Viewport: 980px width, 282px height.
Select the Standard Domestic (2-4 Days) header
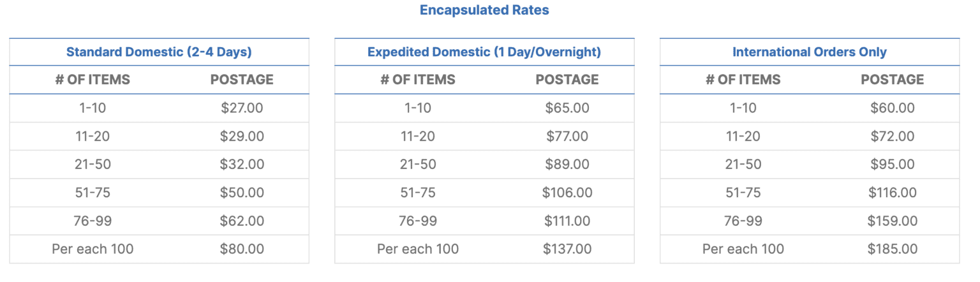pos(159,52)
